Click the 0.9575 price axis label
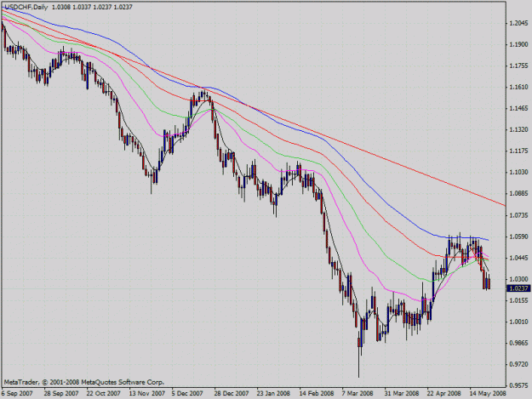This screenshot has width=532, height=399. (518, 385)
